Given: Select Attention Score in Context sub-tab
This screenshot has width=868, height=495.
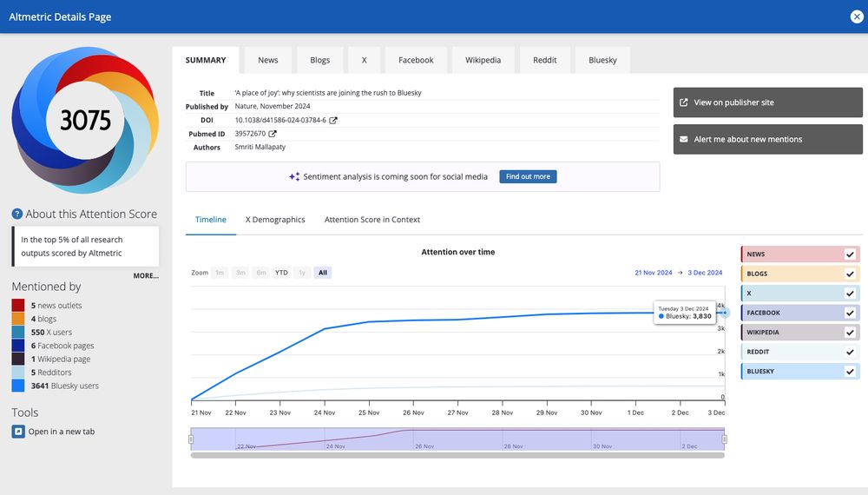Looking at the screenshot, I should coord(372,220).
